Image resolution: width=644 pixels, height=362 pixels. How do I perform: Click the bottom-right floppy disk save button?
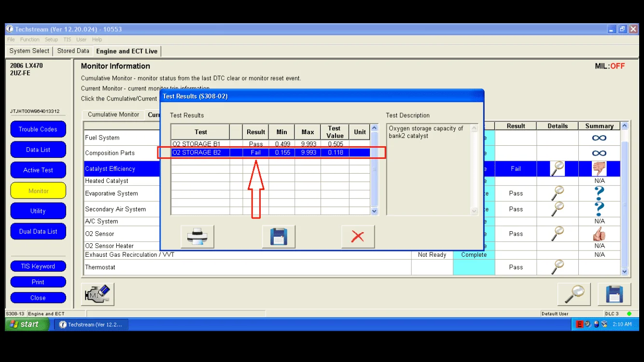coord(614,294)
